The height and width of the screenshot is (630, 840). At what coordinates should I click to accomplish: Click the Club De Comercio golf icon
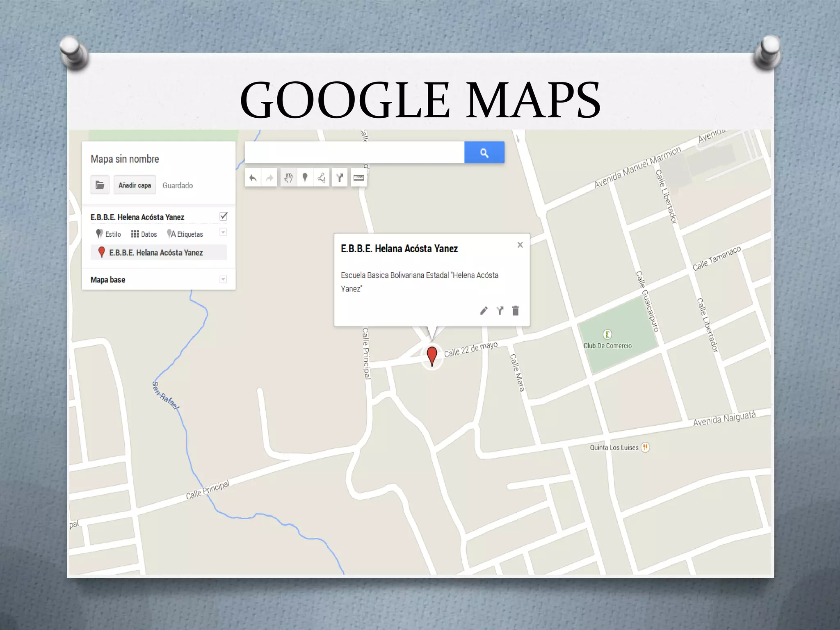pyautogui.click(x=607, y=334)
